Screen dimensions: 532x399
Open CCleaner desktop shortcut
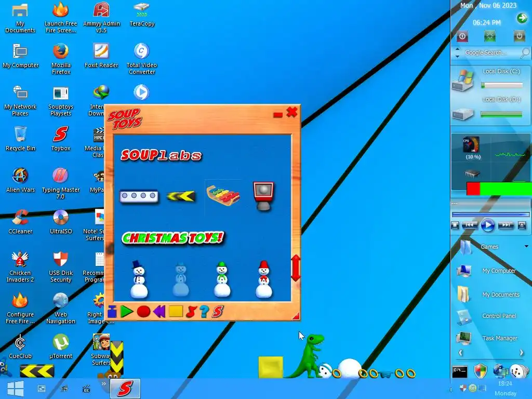tap(20, 222)
